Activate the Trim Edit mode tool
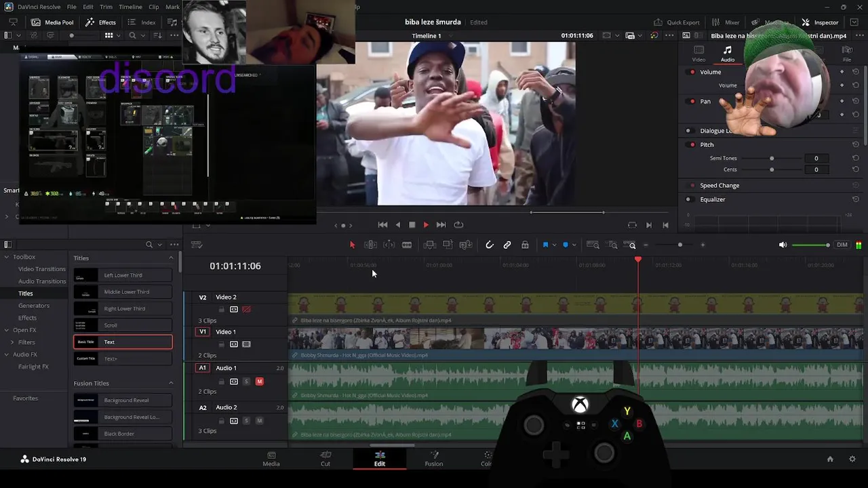This screenshot has height=488, width=868. pyautogui.click(x=370, y=245)
